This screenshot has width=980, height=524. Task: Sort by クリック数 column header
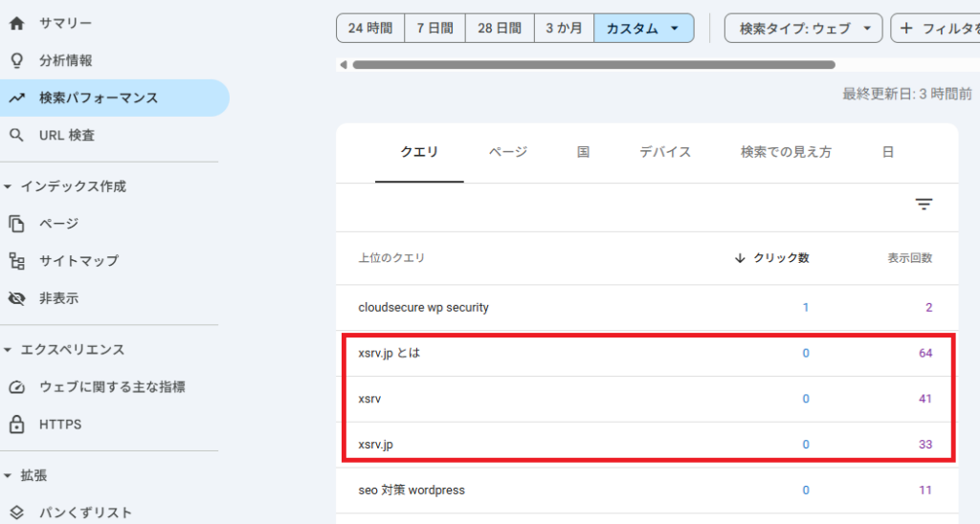tap(772, 258)
